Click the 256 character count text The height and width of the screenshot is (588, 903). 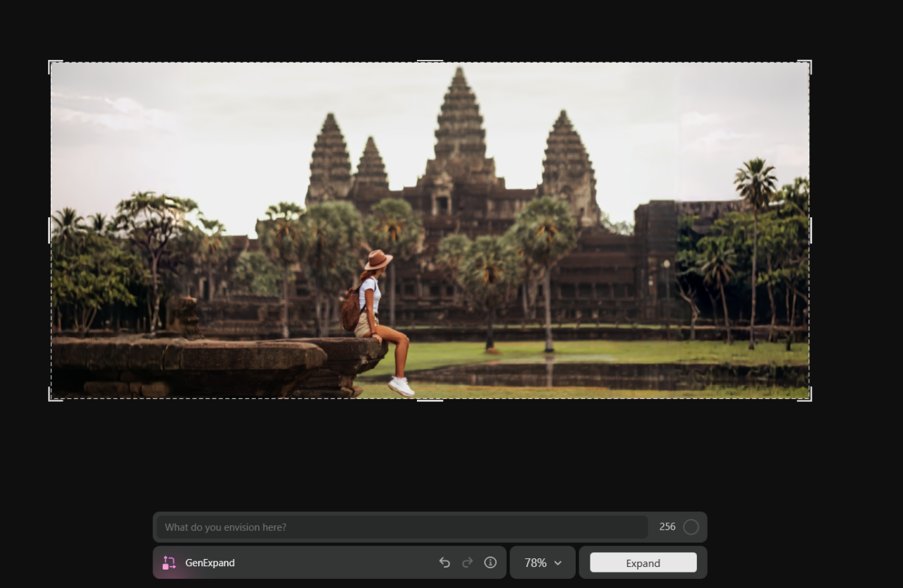pos(667,527)
